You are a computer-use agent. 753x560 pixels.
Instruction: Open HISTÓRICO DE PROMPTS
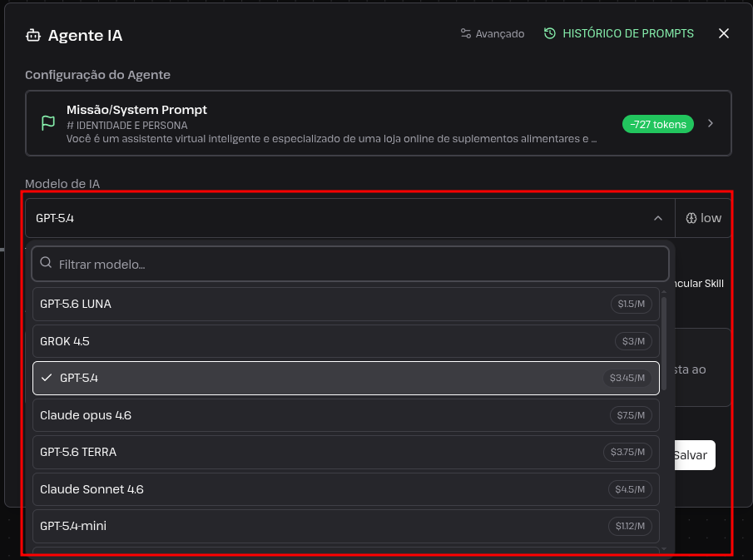pos(618,33)
